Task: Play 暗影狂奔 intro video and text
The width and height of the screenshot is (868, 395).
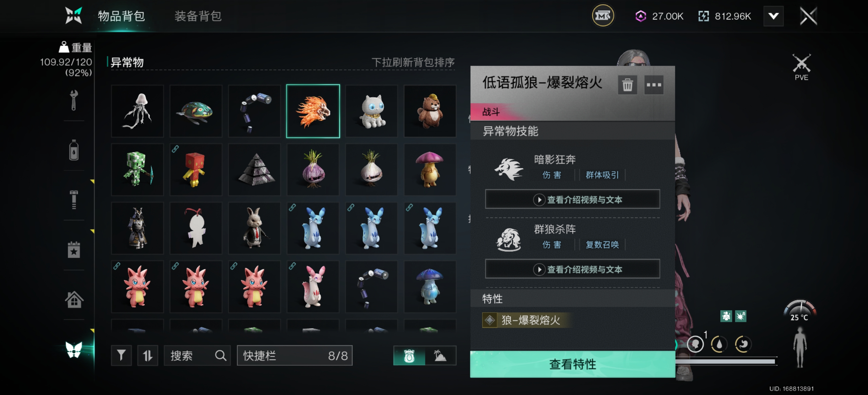Action: point(572,199)
